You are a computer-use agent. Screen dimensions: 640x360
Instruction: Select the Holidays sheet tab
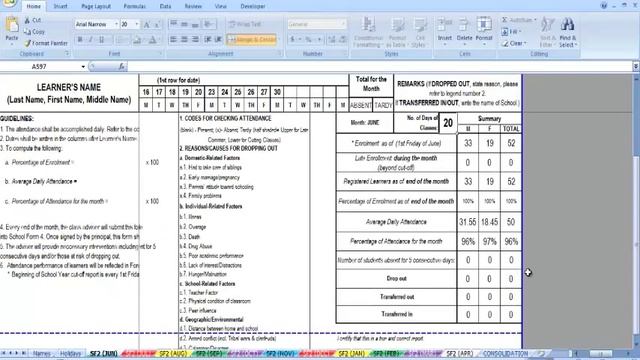pyautogui.click(x=70, y=353)
